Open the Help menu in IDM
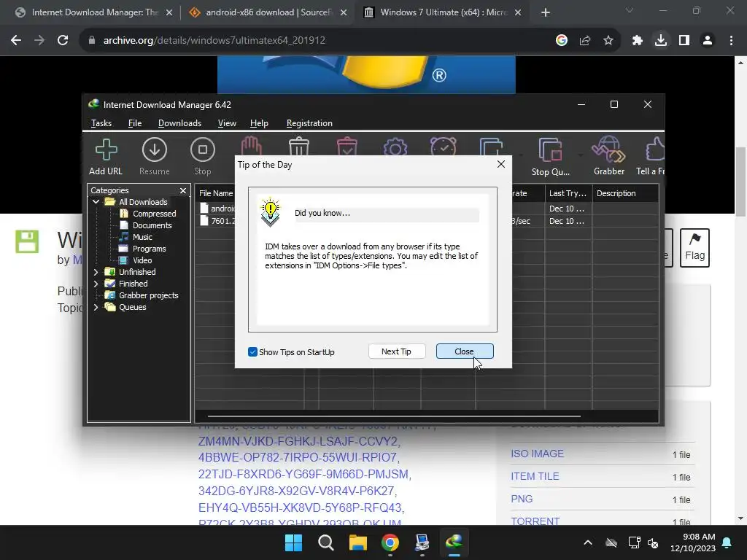The width and height of the screenshot is (747, 560). pos(259,123)
